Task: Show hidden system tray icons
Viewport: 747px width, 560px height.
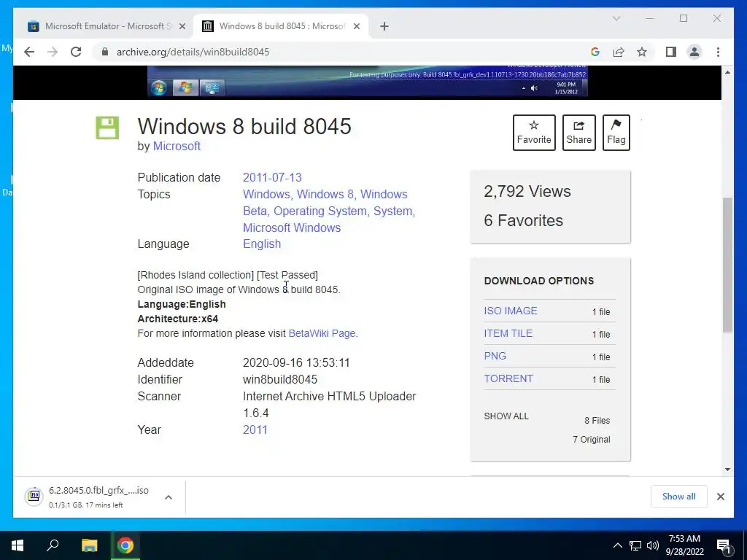Action: 617,545
